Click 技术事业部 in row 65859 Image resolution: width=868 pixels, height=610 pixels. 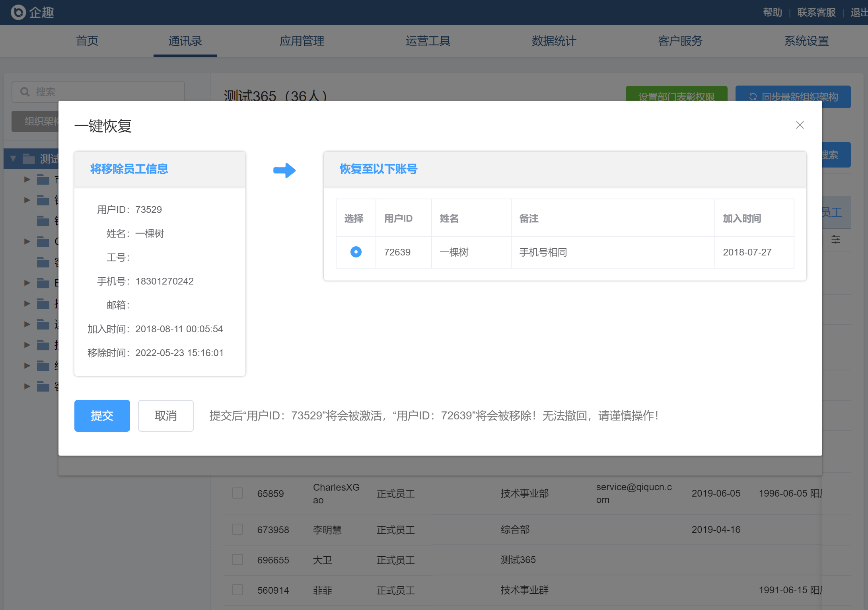(x=525, y=493)
